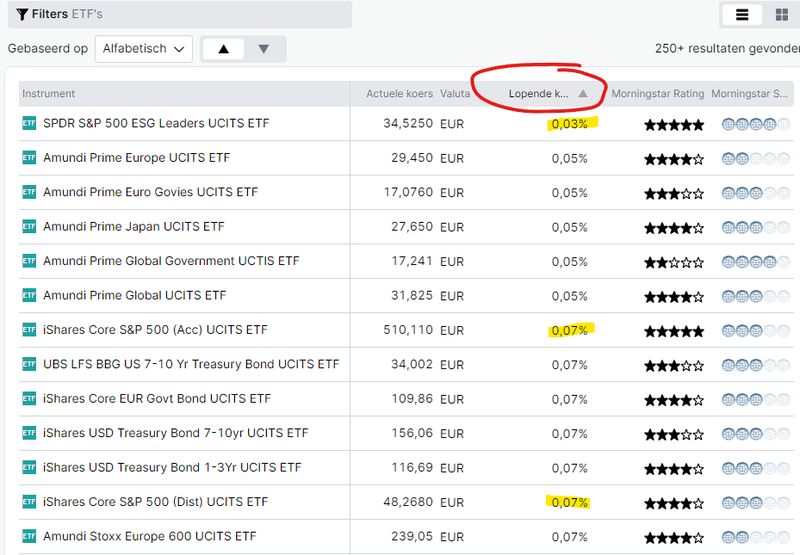
Task: Sort descending with down arrow
Action: (x=264, y=49)
